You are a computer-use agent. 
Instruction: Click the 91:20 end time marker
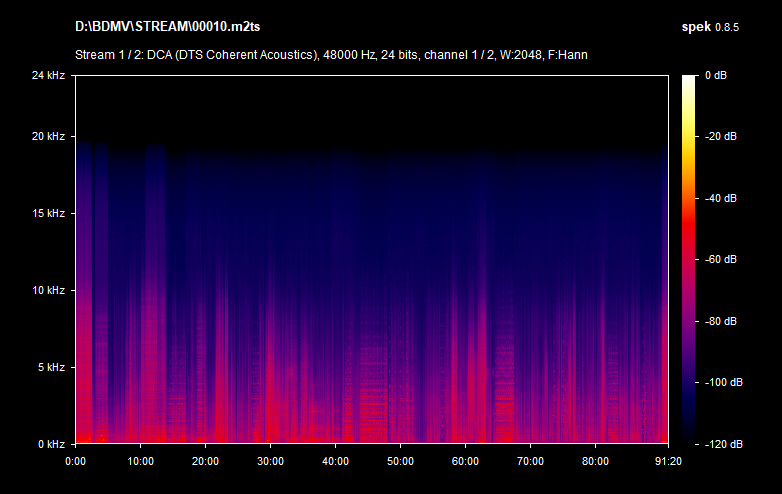[x=667, y=461]
